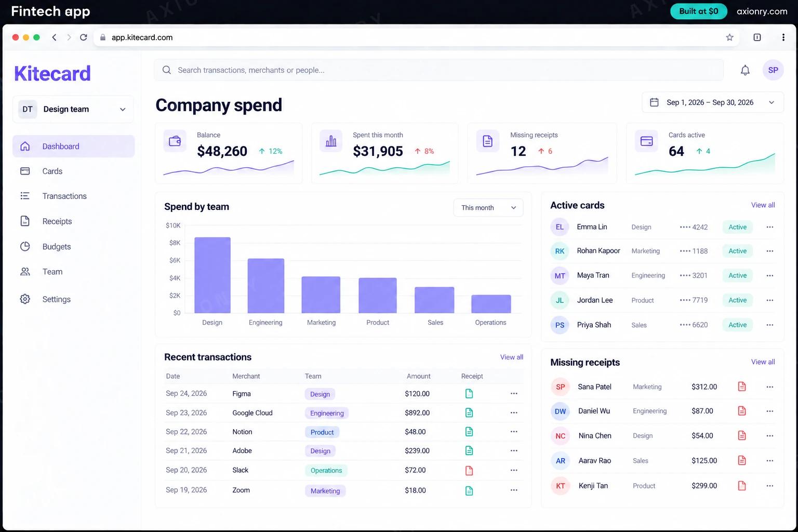Click the Product tag on Notion row

322,432
